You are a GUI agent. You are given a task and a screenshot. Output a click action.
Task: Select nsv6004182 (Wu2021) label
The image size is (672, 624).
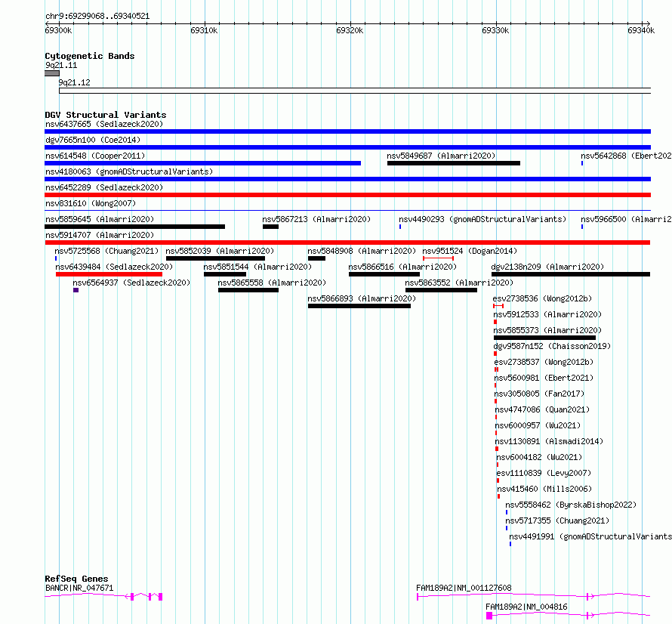(539, 457)
